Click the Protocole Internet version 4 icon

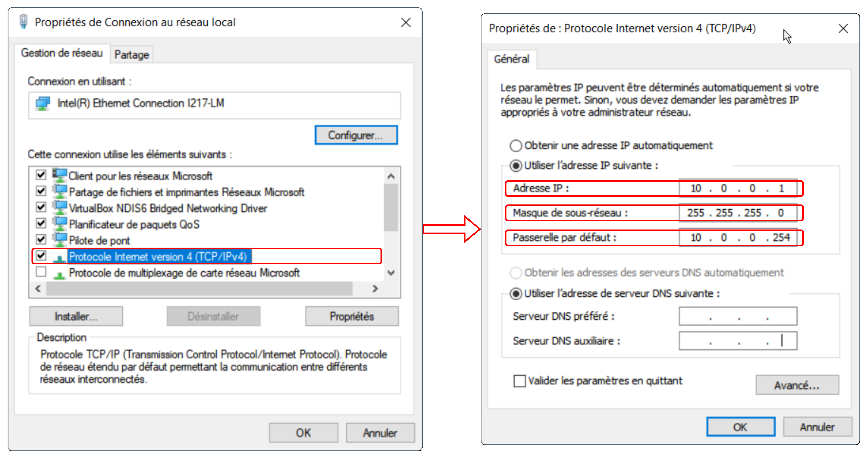click(x=60, y=257)
